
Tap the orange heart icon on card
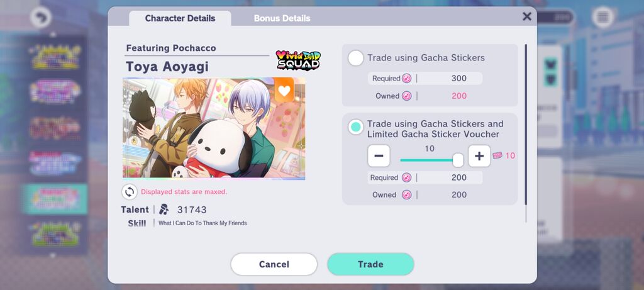pyautogui.click(x=284, y=91)
